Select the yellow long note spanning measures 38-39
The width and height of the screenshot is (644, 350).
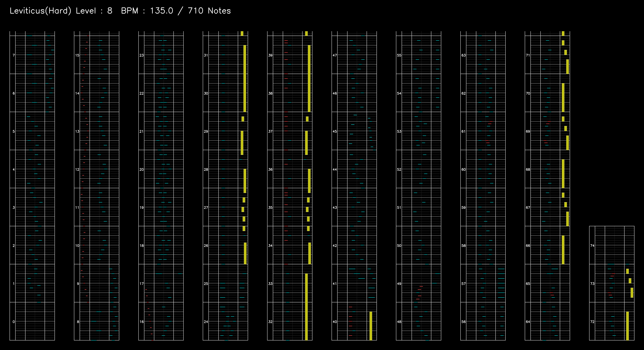tap(309, 78)
